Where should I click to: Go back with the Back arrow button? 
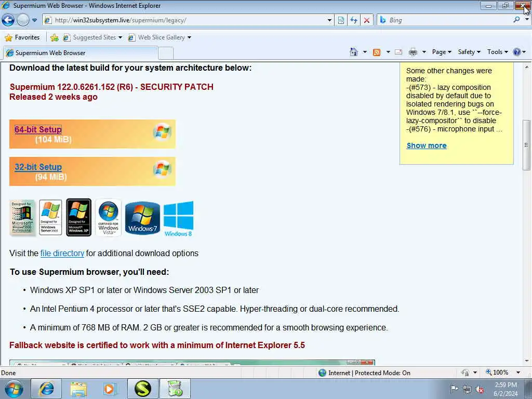click(x=8, y=20)
